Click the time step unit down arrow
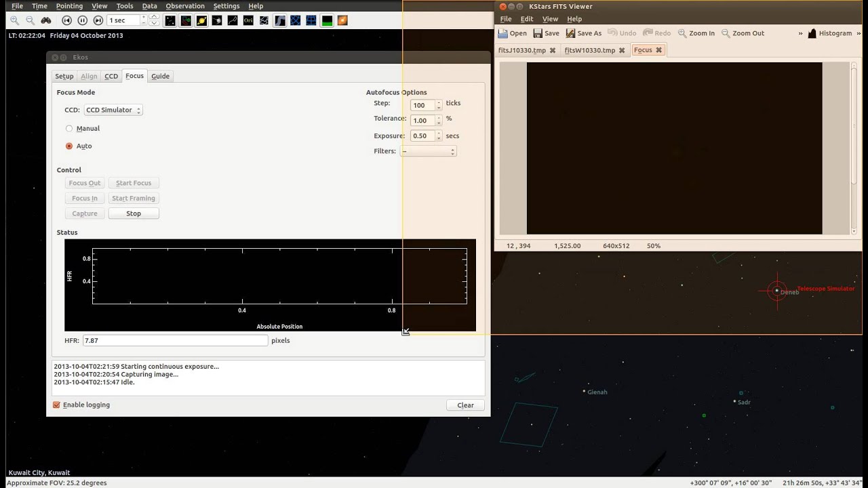Screen dimensions: 868x488 [x=154, y=24]
